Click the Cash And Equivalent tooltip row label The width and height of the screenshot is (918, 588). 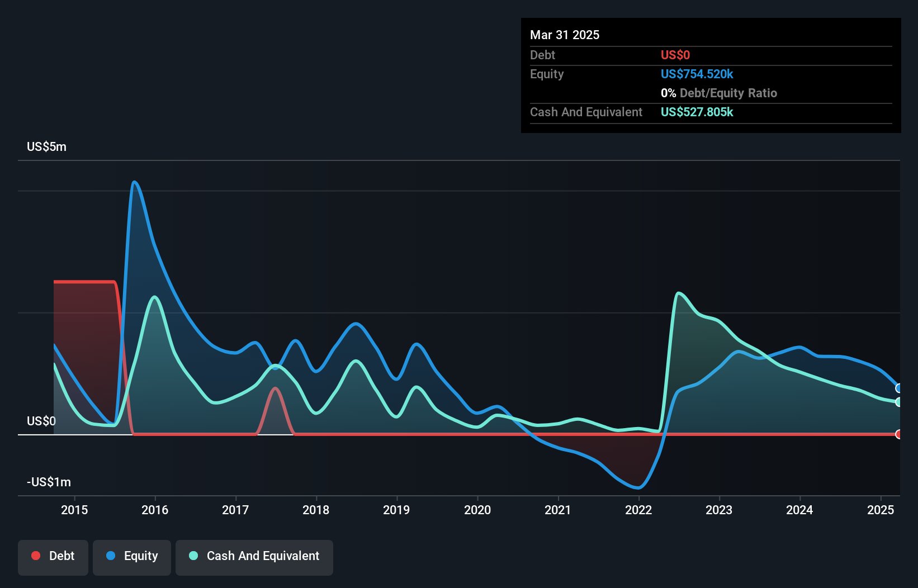586,112
